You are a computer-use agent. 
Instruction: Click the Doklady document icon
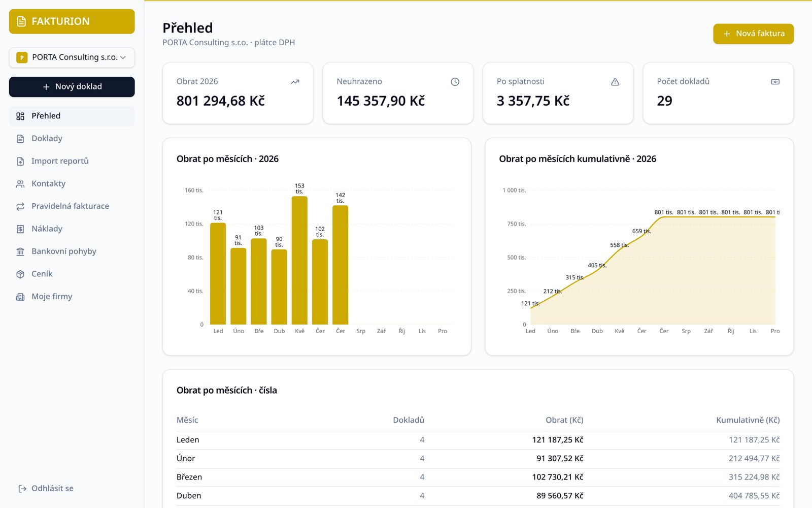click(x=20, y=139)
